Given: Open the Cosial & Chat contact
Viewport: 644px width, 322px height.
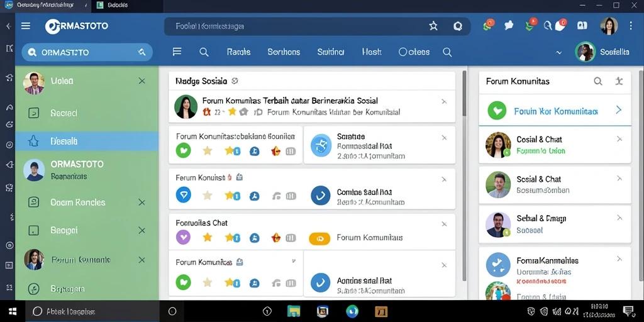Looking at the screenshot, I should 555,145.
